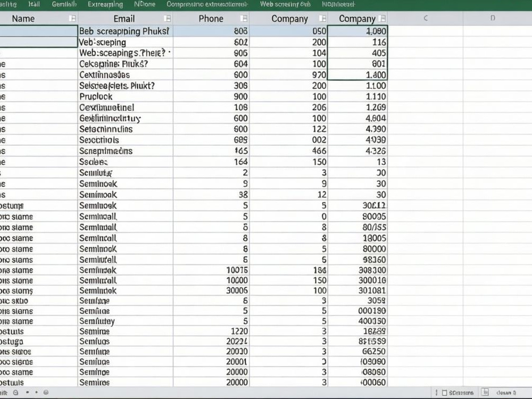This screenshot has height=399, width=532.
Task: Select column D header
Action: pos(493,18)
